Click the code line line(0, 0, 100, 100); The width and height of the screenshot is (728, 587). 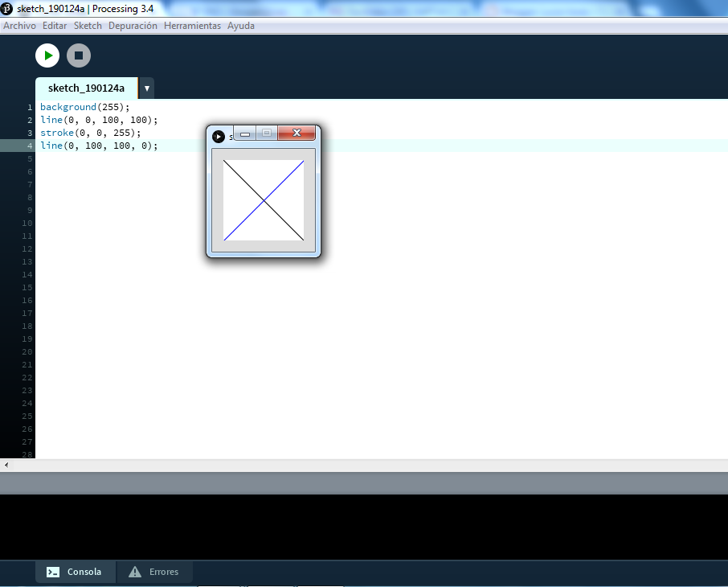point(99,120)
